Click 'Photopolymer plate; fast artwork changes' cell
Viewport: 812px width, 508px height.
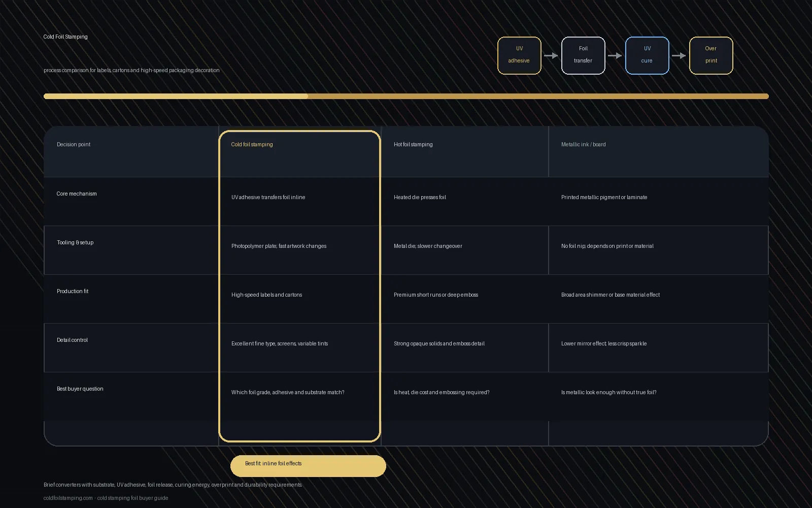(279, 246)
